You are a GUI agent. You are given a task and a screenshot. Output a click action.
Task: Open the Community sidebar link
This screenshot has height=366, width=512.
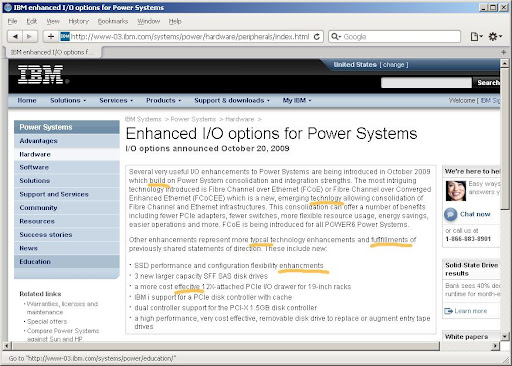66,208
